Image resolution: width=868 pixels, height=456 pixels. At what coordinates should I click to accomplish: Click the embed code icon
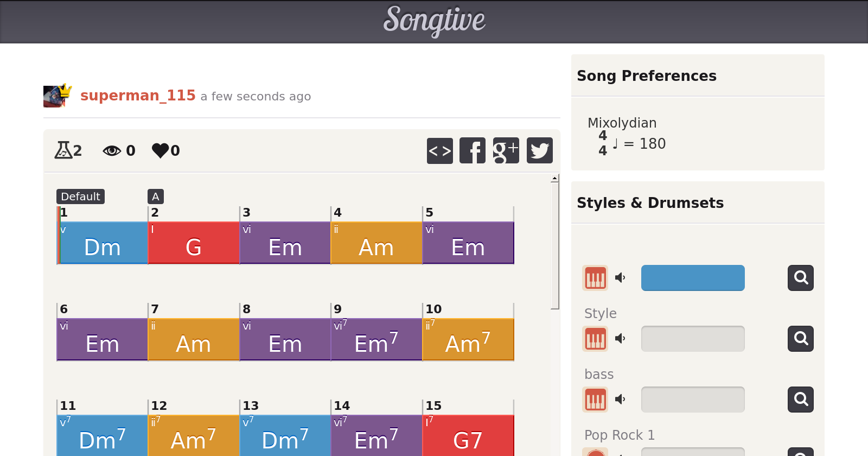pos(439,150)
